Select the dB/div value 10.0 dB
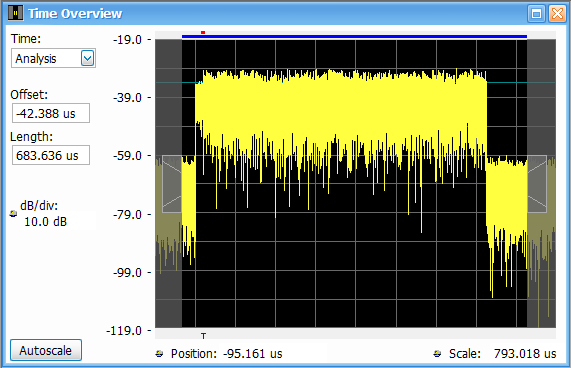The width and height of the screenshot is (571, 368). 46,221
